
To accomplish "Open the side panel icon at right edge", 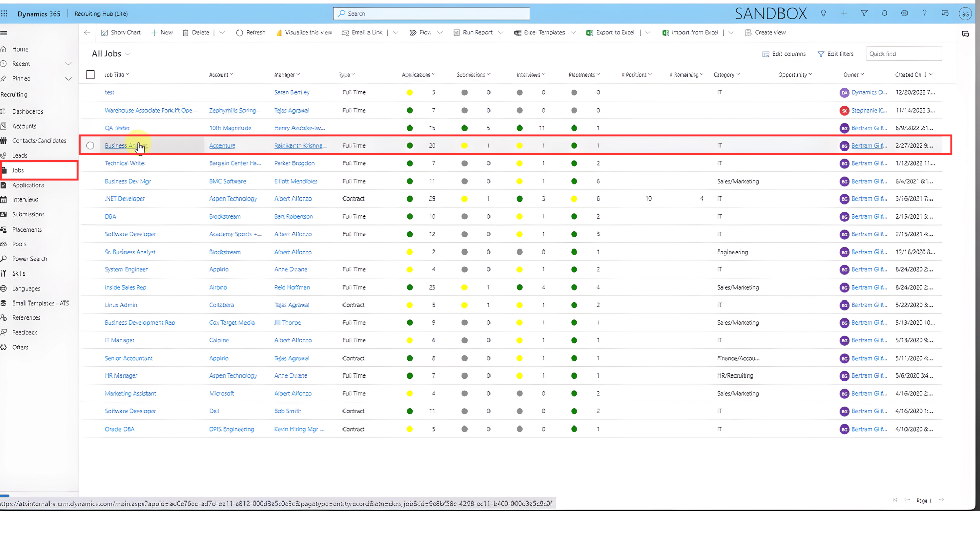I will pos(965,34).
